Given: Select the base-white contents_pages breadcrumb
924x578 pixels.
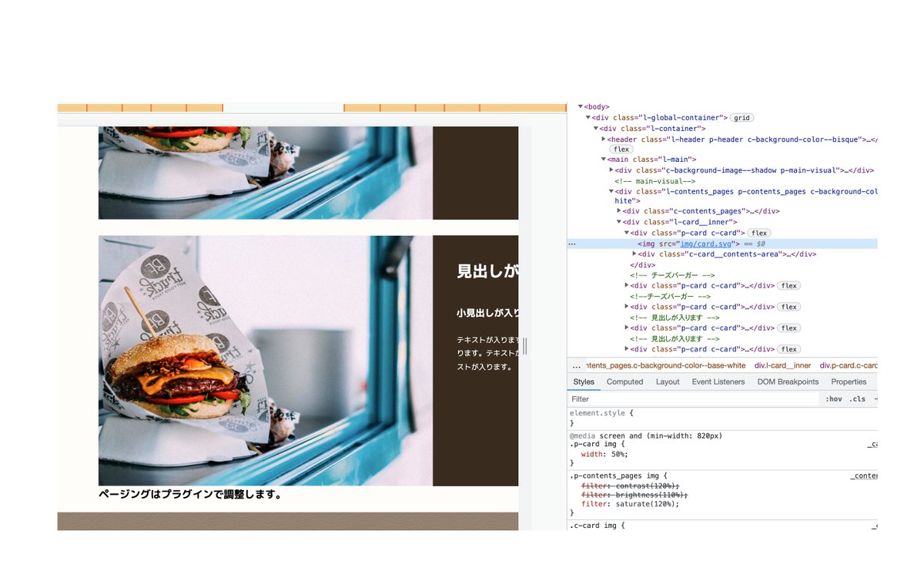Looking at the screenshot, I should [665, 366].
